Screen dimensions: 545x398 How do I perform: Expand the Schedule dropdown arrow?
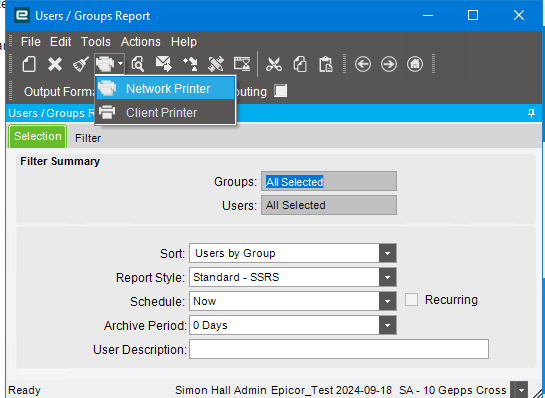point(388,301)
